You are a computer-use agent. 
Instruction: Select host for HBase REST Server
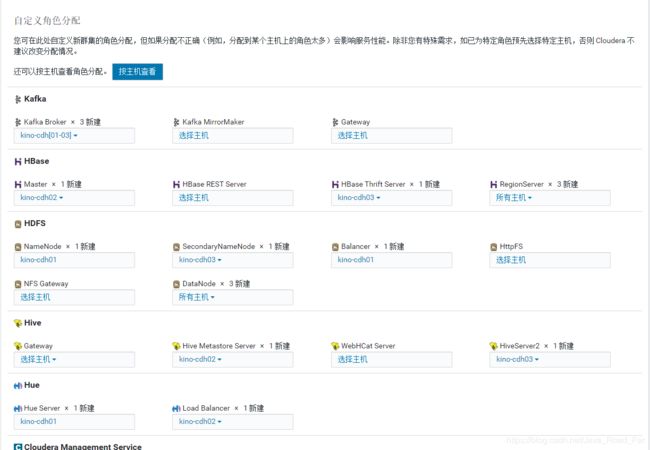233,198
